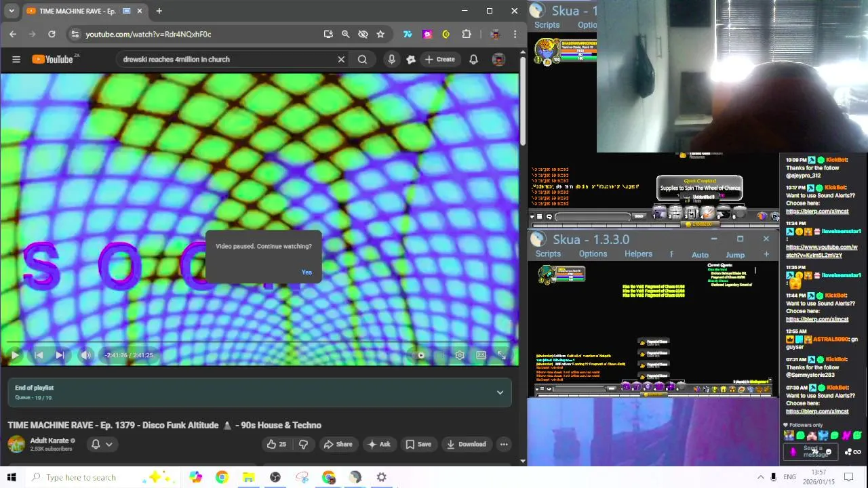The height and width of the screenshot is (488, 868).
Task: Open File Explorer from the taskbar
Action: pyautogui.click(x=248, y=477)
